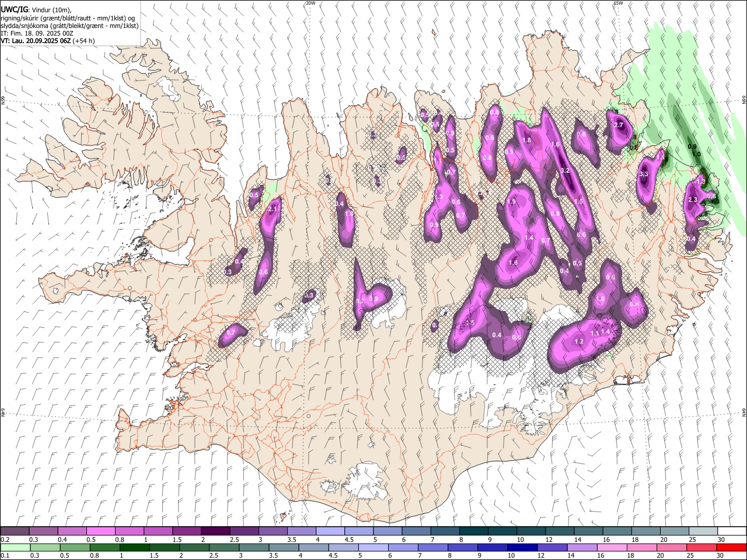Click upper legend swatch between 0.2 and 0.3
This screenshot has height=560, width=747.
pos(15,531)
